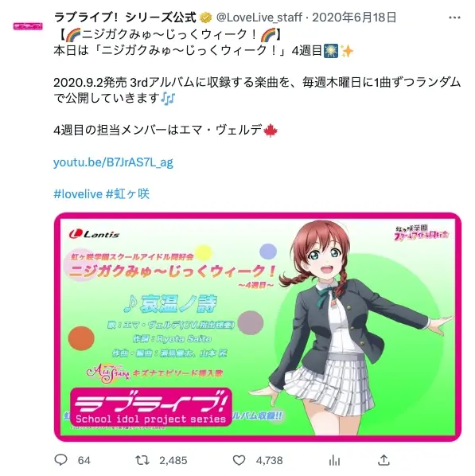Like the tweet with the heart icon
475x476 pixels.
click(x=239, y=460)
